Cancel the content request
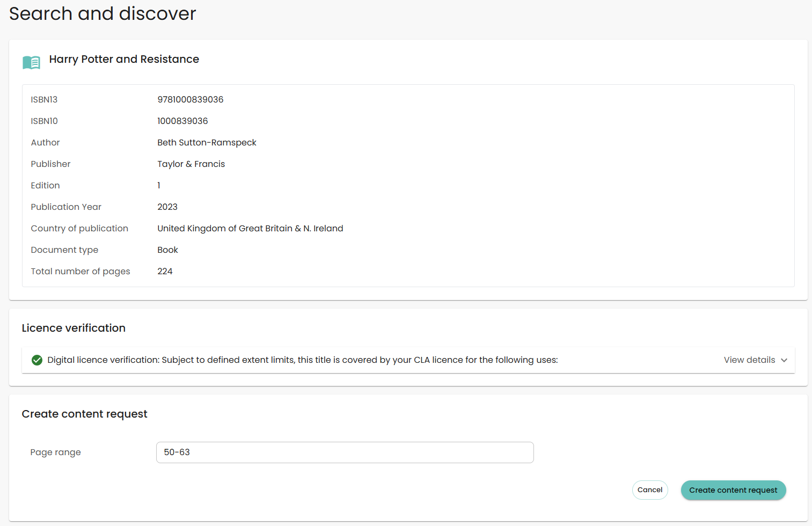Viewport: 812px width, 526px height. pyautogui.click(x=650, y=490)
